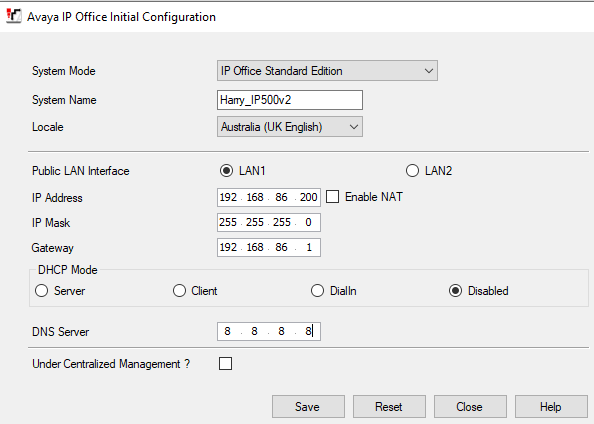Click the window title Avaya IP Office Initial Configuration

point(122,17)
